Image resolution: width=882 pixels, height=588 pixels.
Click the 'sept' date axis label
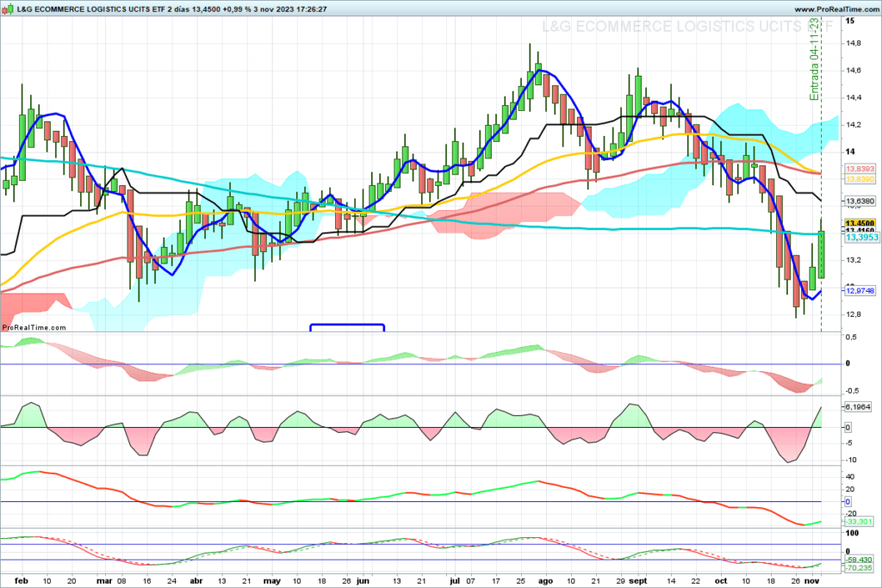point(638,581)
